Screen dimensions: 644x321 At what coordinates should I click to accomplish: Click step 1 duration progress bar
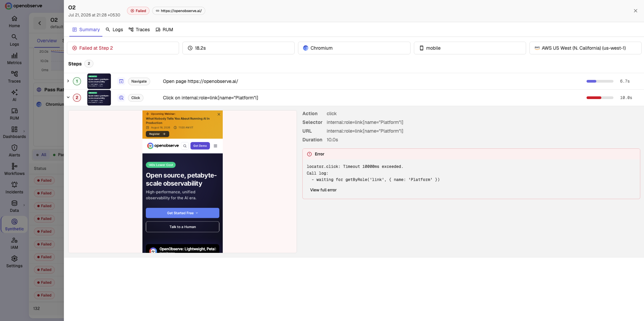600,81
